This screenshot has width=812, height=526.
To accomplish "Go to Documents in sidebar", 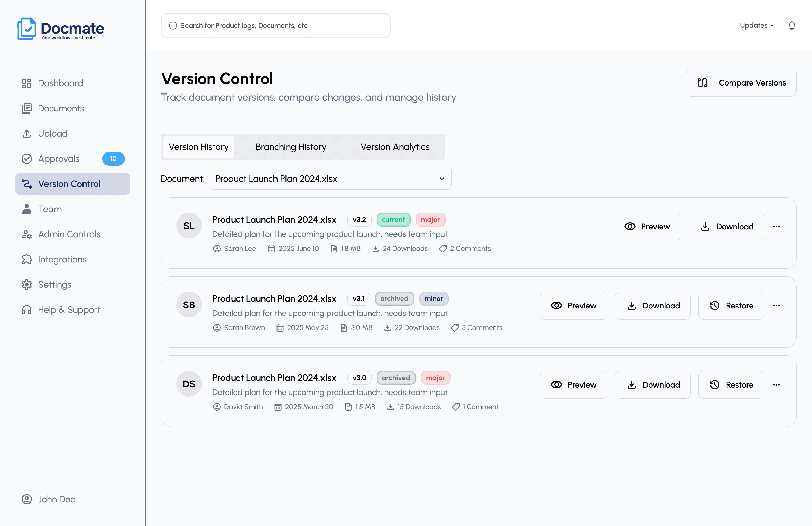I will (x=73, y=108).
